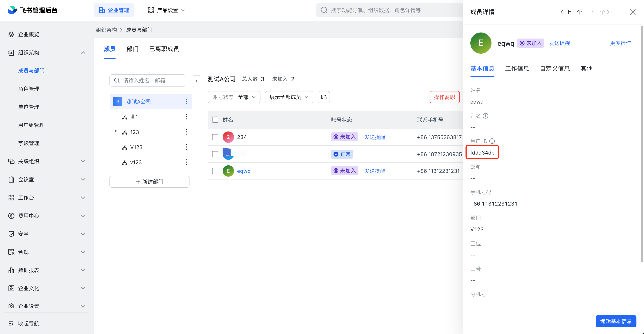Screen dimensions: 644x334
Task: Open the 展示全部成员 dropdown
Action: tap(289, 97)
